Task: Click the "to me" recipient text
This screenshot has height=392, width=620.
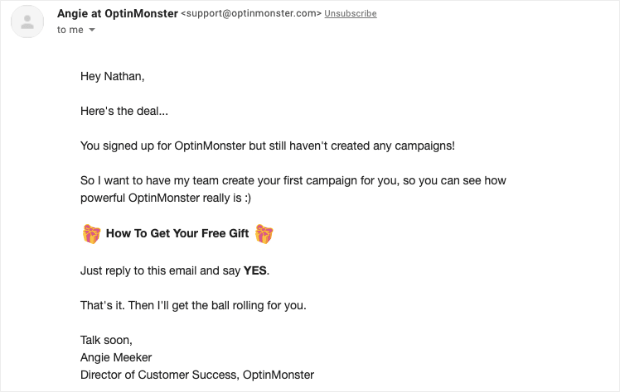Action: coord(70,30)
